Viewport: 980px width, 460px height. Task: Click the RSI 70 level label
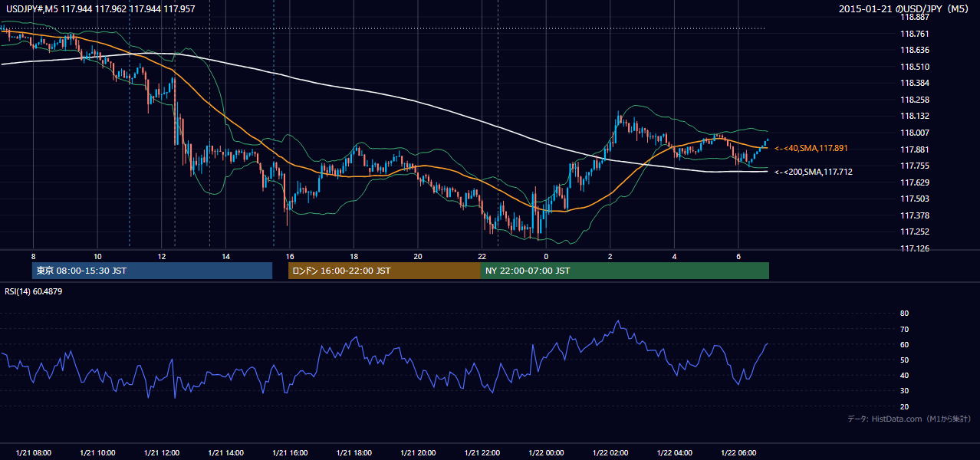904,329
